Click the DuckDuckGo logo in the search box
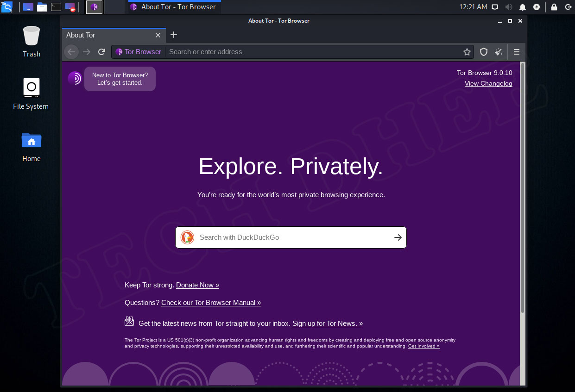575x392 pixels. click(x=187, y=237)
